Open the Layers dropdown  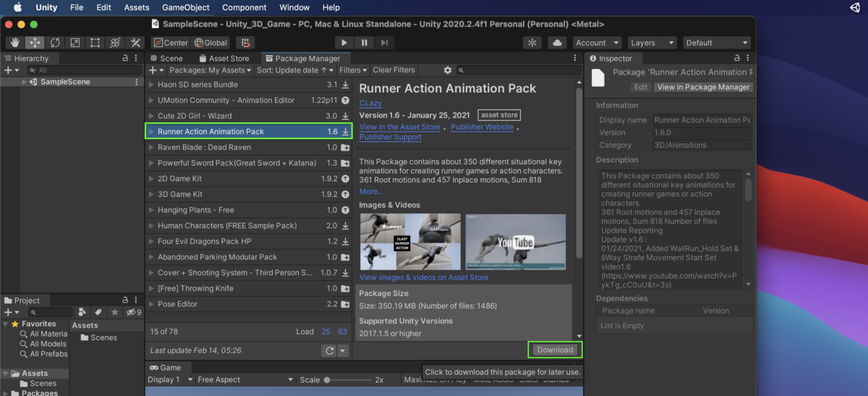coord(651,43)
